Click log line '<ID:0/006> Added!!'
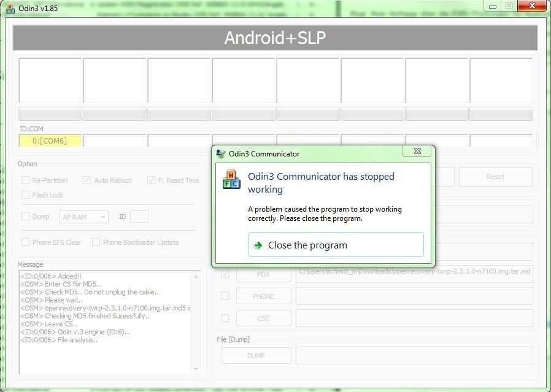551x392 pixels. (51, 276)
